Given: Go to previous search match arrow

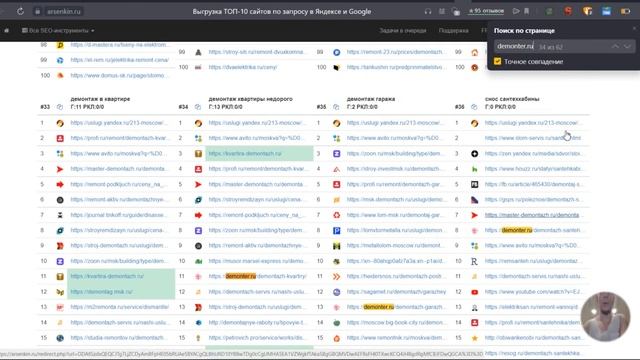Looking at the screenshot, I should (x=615, y=47).
